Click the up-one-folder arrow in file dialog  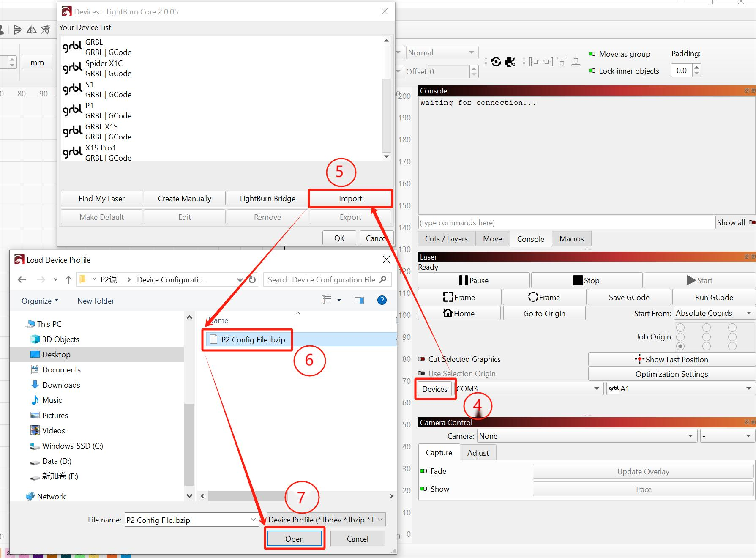click(x=68, y=279)
